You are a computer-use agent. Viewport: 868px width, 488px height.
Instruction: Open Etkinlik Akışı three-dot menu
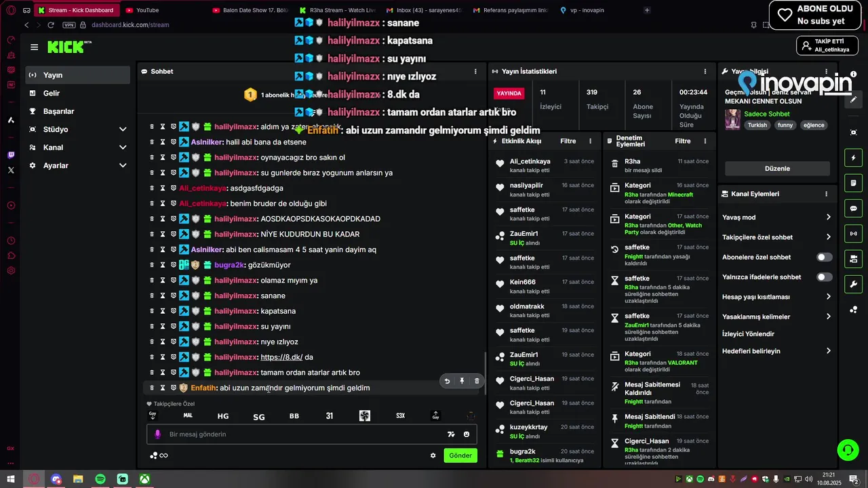(591, 141)
